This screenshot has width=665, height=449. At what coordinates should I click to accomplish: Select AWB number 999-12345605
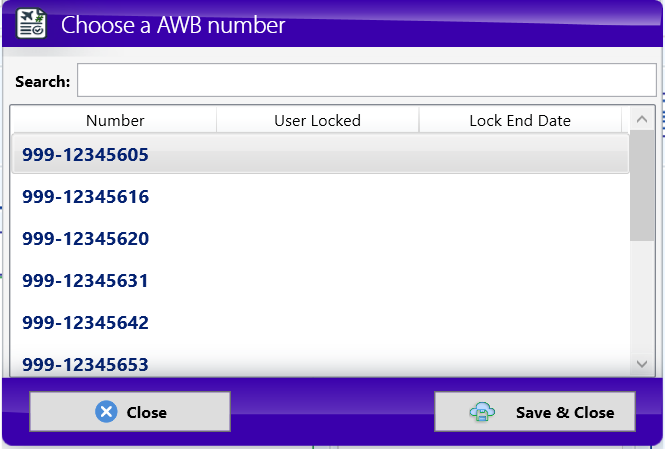(320, 154)
